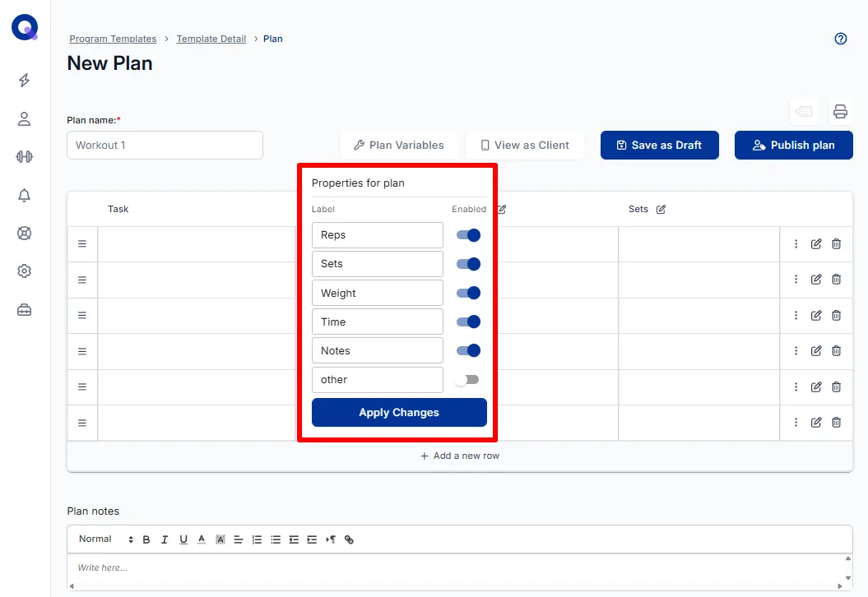Image resolution: width=868 pixels, height=597 pixels.
Task: Click Save as Draft button
Action: click(660, 145)
